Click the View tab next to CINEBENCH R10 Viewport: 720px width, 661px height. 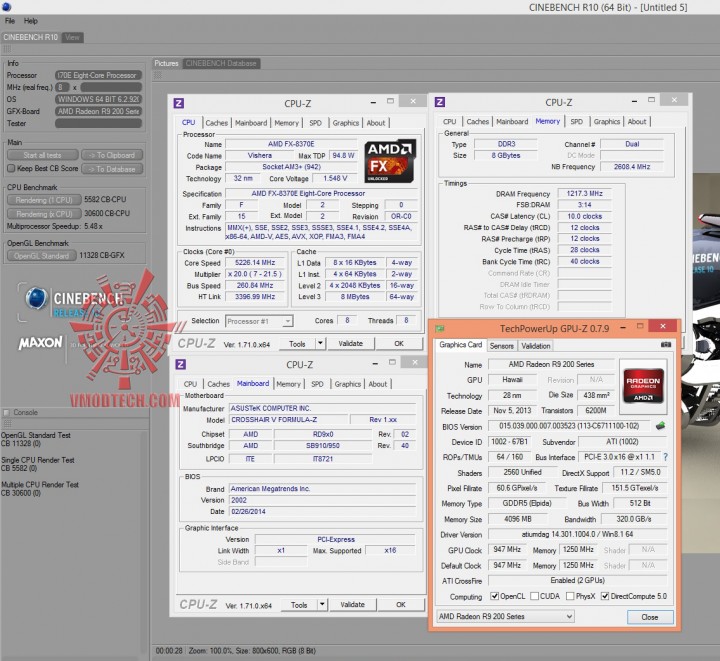(72, 37)
